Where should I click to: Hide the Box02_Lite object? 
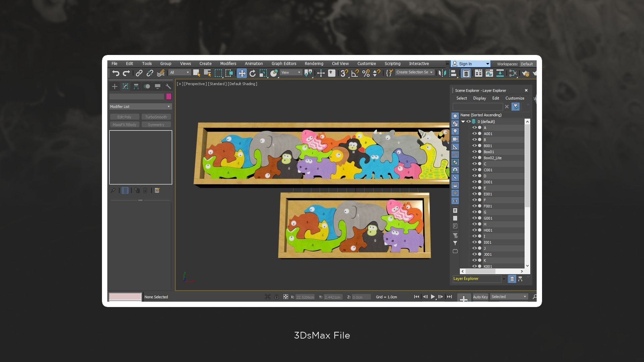click(474, 158)
